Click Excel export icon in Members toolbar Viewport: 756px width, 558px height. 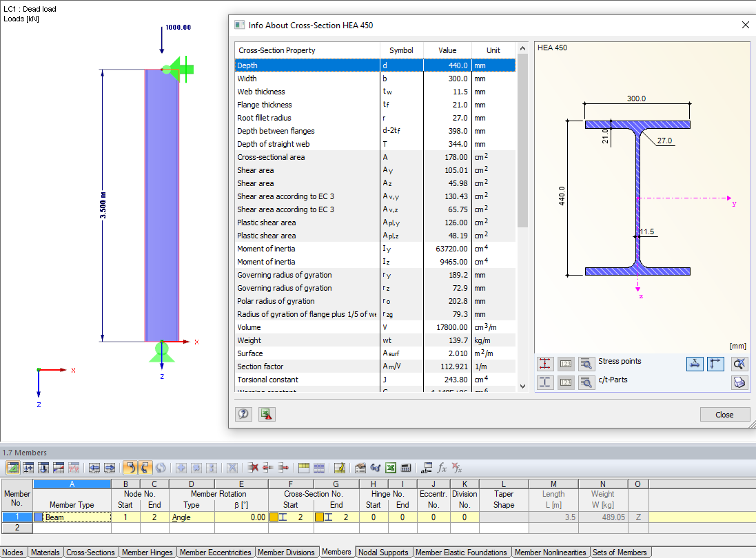click(390, 468)
